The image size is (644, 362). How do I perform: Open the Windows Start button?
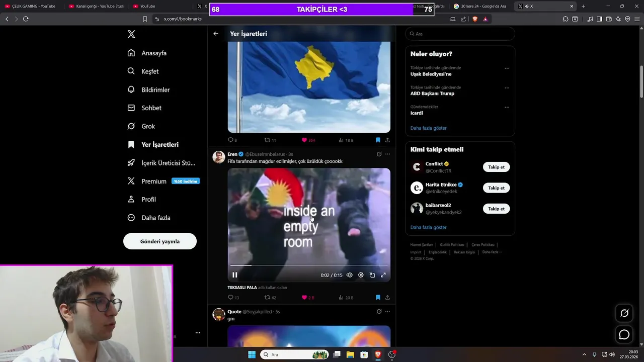pyautogui.click(x=252, y=354)
